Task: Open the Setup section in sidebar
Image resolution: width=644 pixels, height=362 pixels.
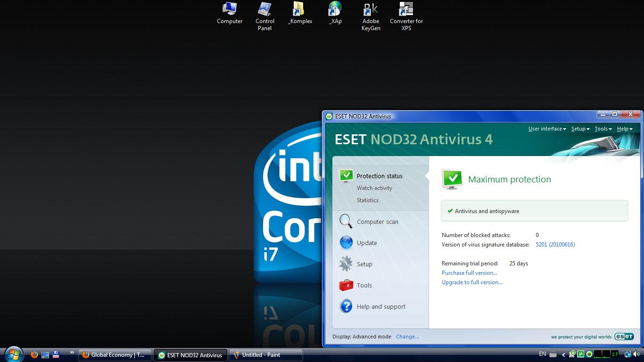Action: coord(364,264)
